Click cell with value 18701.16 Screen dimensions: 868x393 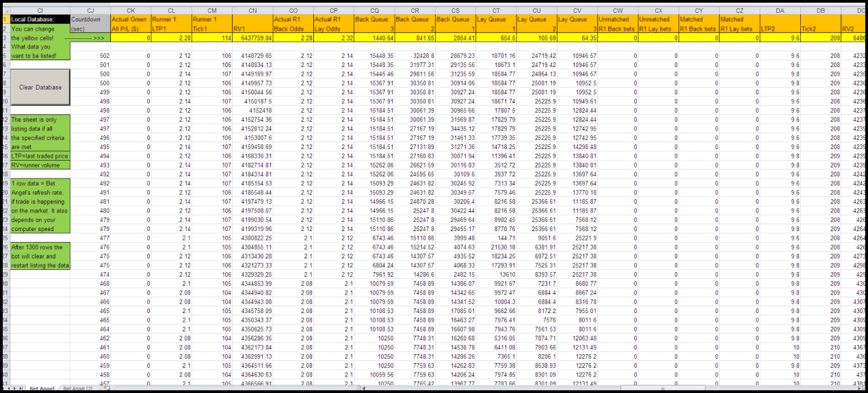(496, 55)
